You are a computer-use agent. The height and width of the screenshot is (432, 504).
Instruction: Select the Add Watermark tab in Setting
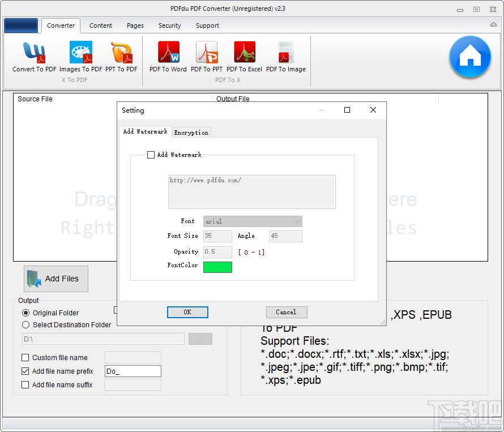click(146, 131)
